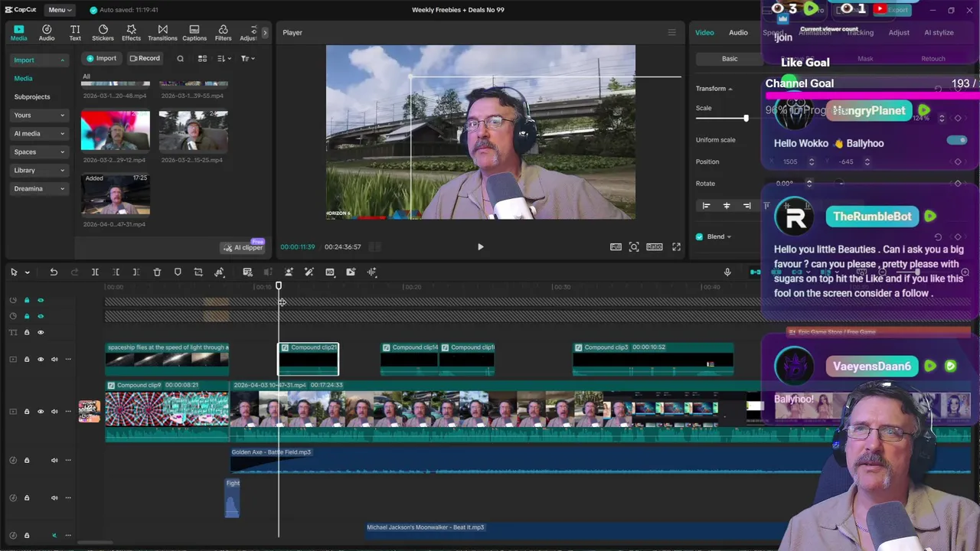Switch to the Video properties tab
Screen dimensions: 980x551
pyautogui.click(x=704, y=32)
